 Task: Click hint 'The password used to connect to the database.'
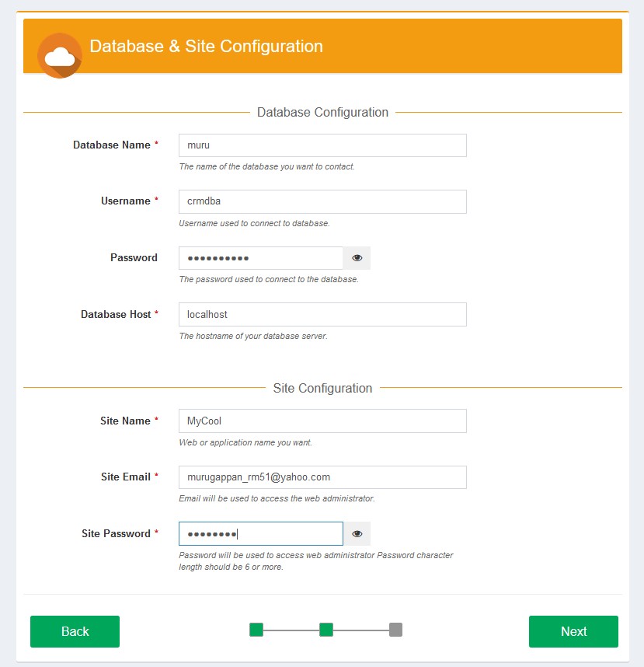(269, 280)
